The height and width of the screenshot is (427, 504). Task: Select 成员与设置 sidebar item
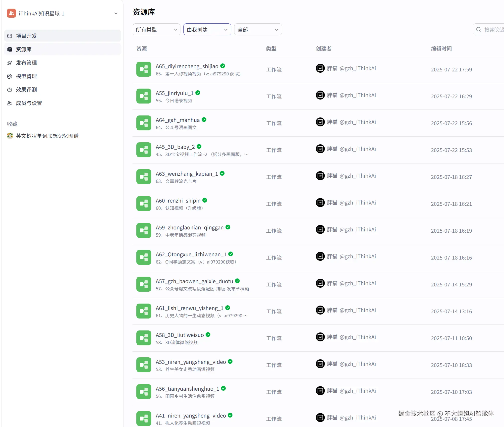click(29, 103)
